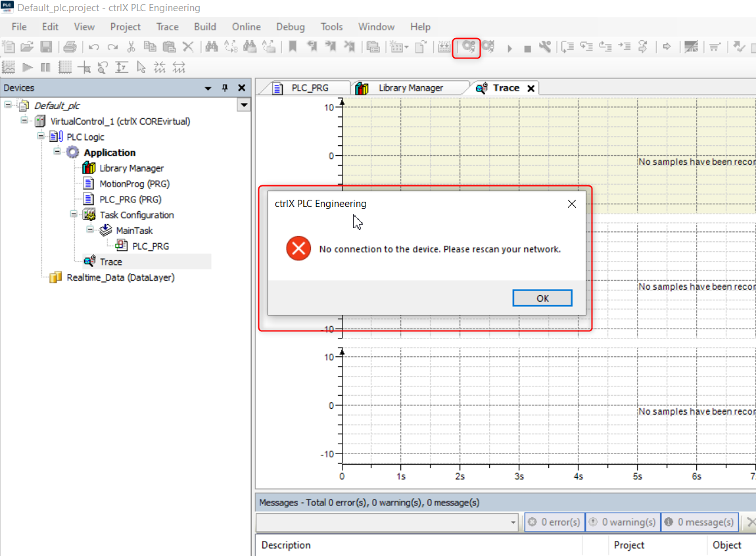Collapse the Task Configuration node
756x556 pixels.
74,215
